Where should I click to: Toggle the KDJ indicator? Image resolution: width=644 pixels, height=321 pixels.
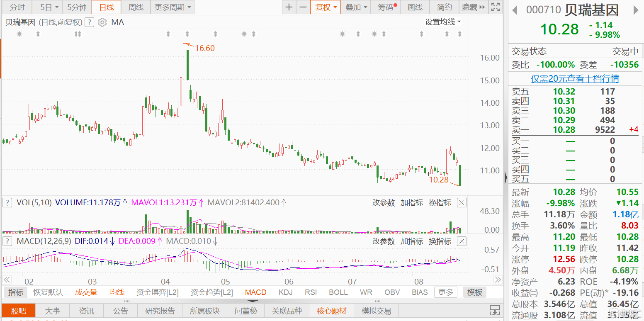(x=285, y=292)
